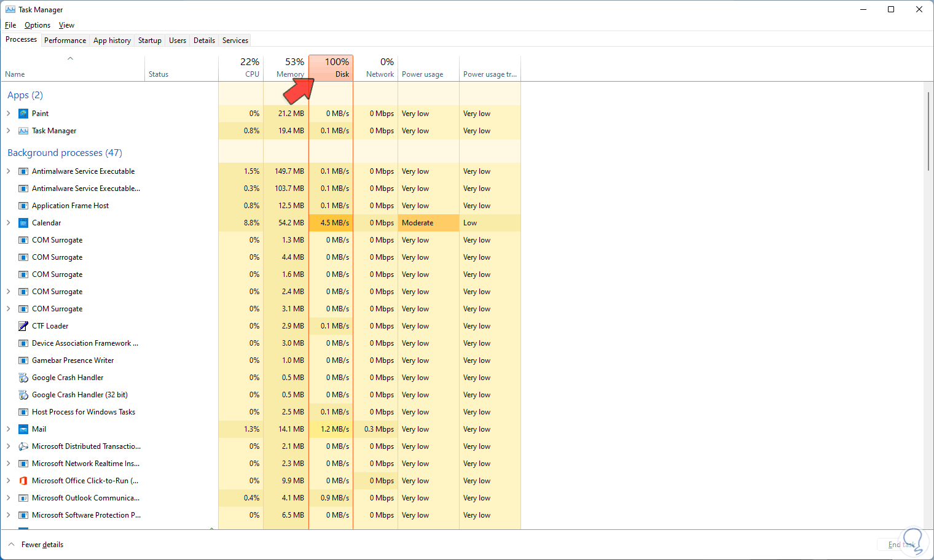Click the Microsoft Office Click-to-Run icon

(x=23, y=481)
